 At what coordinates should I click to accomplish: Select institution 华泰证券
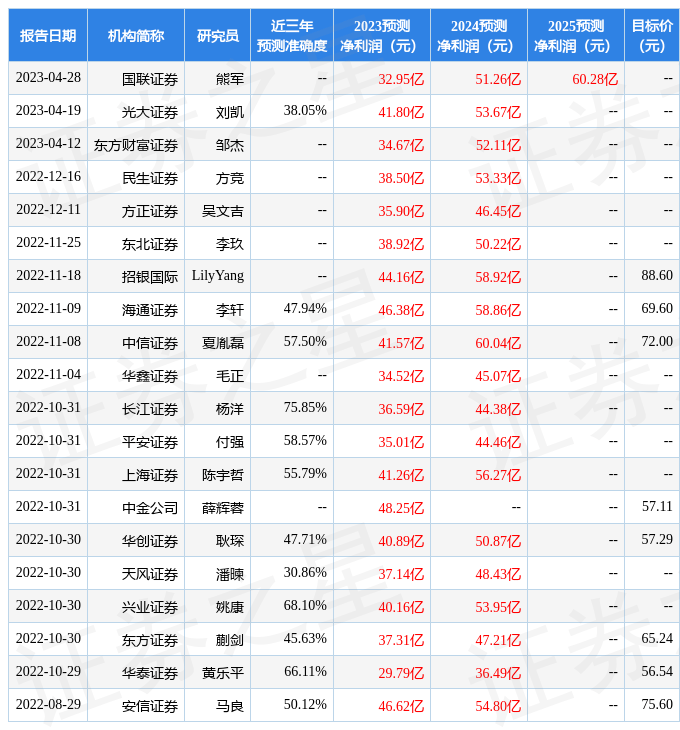[x=150, y=673]
